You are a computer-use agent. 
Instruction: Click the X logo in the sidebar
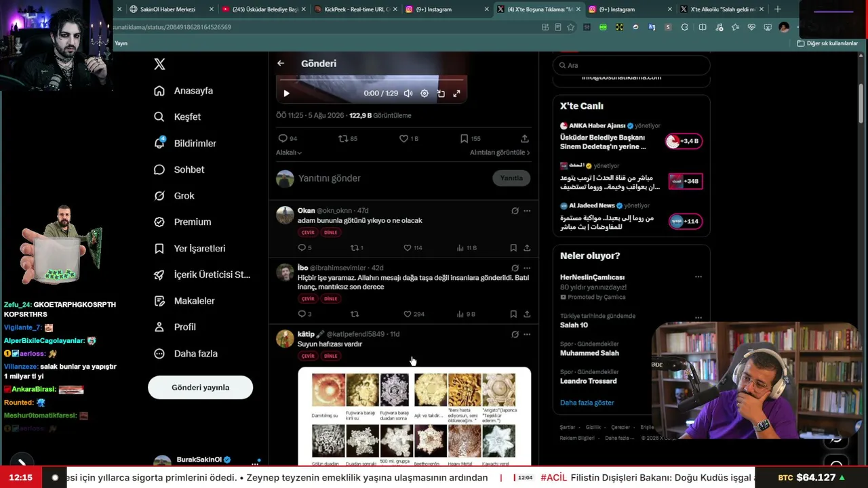[159, 64]
